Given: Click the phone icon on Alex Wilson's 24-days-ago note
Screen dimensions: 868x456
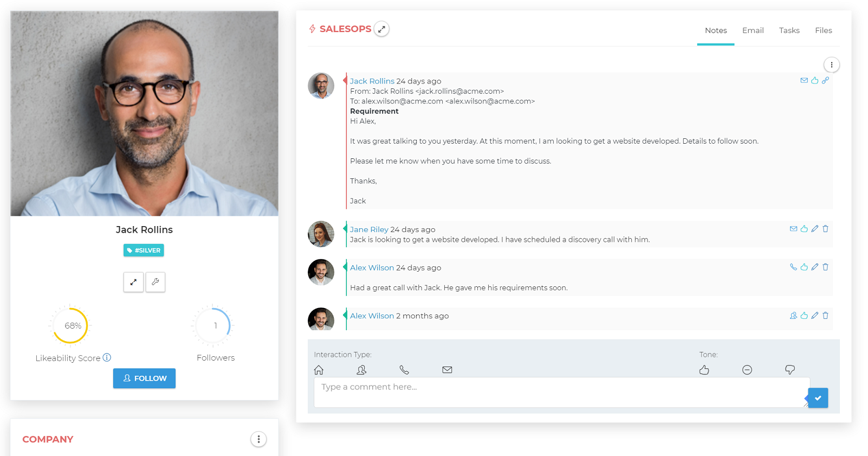Looking at the screenshot, I should tap(793, 267).
